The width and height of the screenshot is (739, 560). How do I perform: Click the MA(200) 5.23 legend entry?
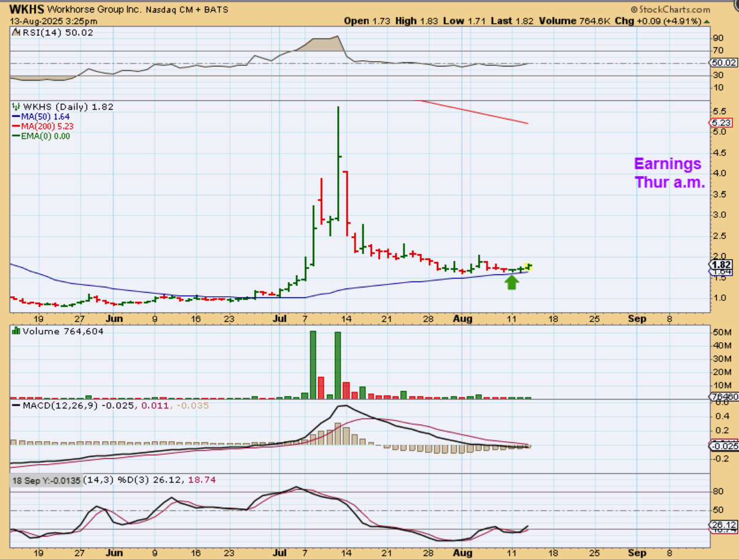[43, 126]
